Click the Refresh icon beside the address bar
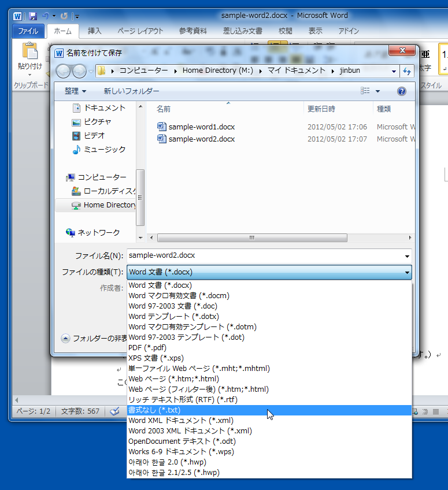 click(407, 71)
